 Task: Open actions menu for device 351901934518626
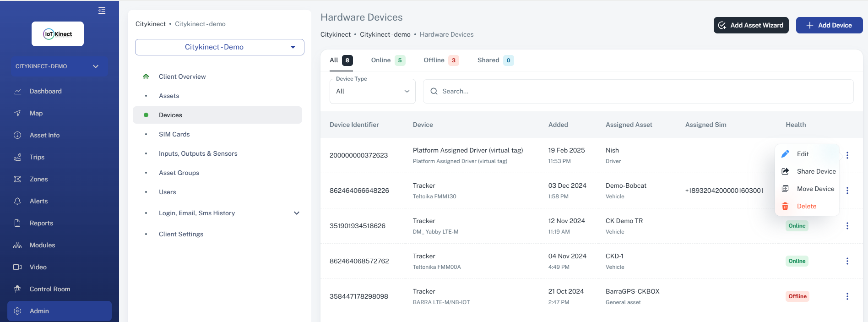coord(847,226)
